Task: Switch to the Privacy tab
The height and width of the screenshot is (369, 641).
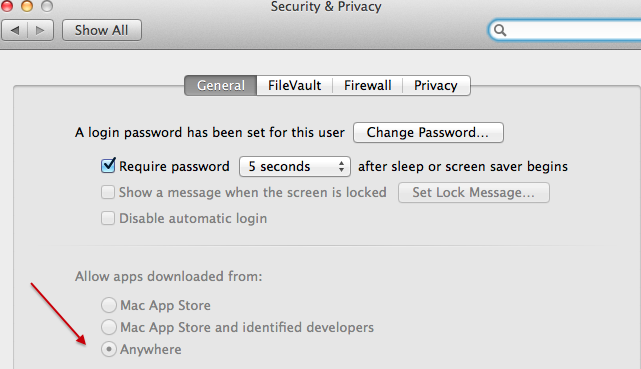Action: tap(436, 85)
